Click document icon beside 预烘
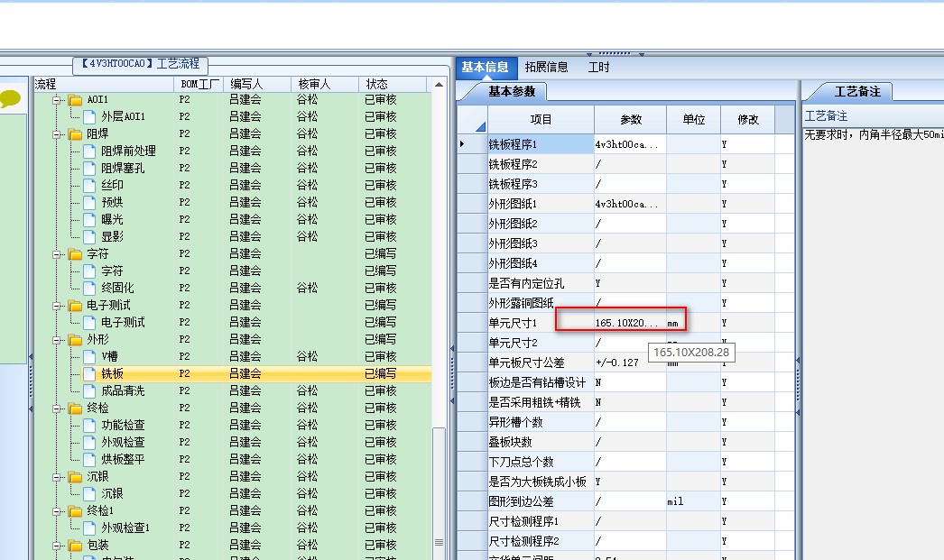The image size is (944, 560). tap(89, 203)
